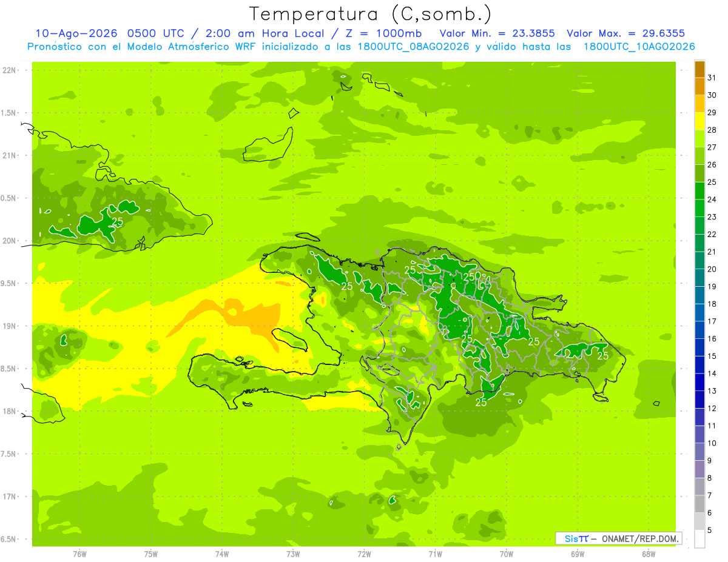Click the legend value '20'
Image resolution: width=728 pixels, height=562 pixels.
tap(712, 269)
